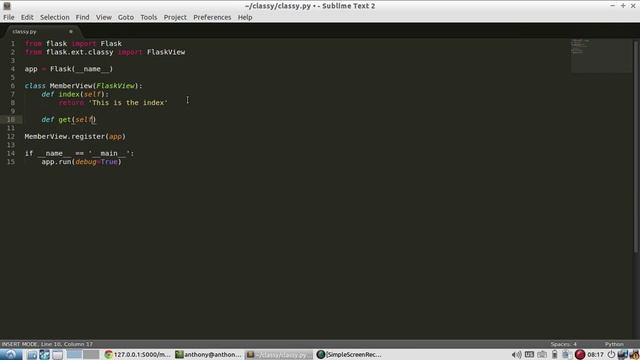This screenshot has width=640, height=360.
Task: Switch to Chrome 127.0.0.1:5000 taskbar window
Action: pyautogui.click(x=137, y=355)
